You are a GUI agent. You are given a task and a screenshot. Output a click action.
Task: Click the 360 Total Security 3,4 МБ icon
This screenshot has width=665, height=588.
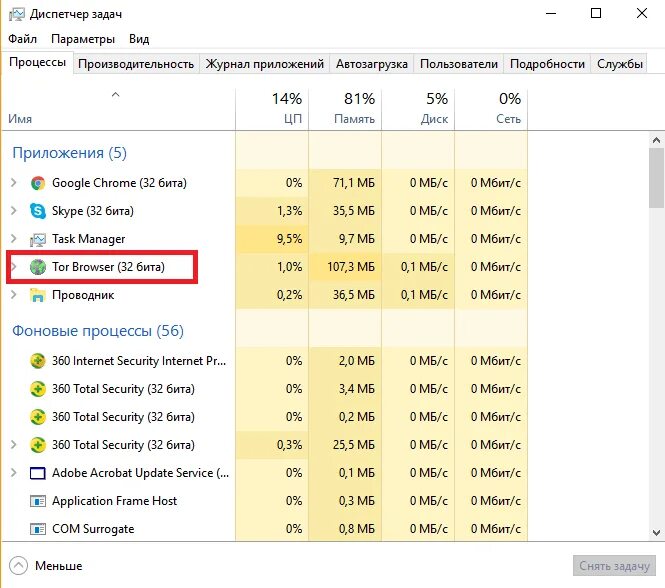click(38, 389)
